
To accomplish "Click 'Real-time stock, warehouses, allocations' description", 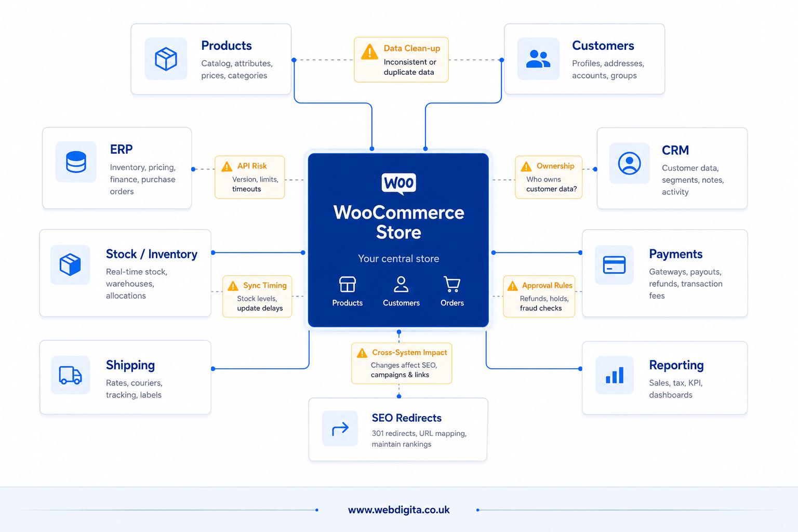I will [137, 284].
